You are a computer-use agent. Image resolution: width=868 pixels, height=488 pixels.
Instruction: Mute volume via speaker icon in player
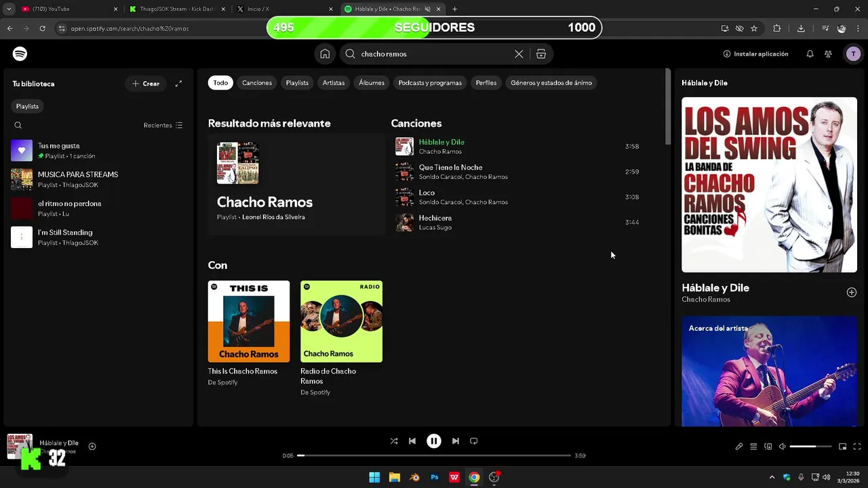(782, 447)
